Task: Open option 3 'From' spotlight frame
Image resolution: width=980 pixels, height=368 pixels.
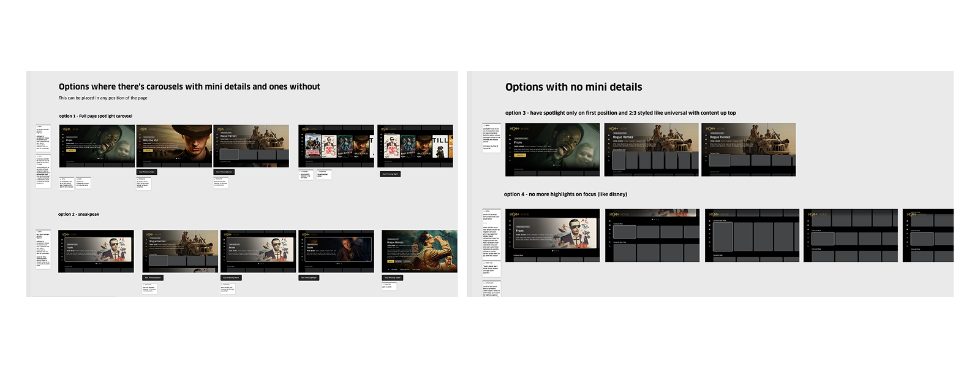Action: coord(552,150)
